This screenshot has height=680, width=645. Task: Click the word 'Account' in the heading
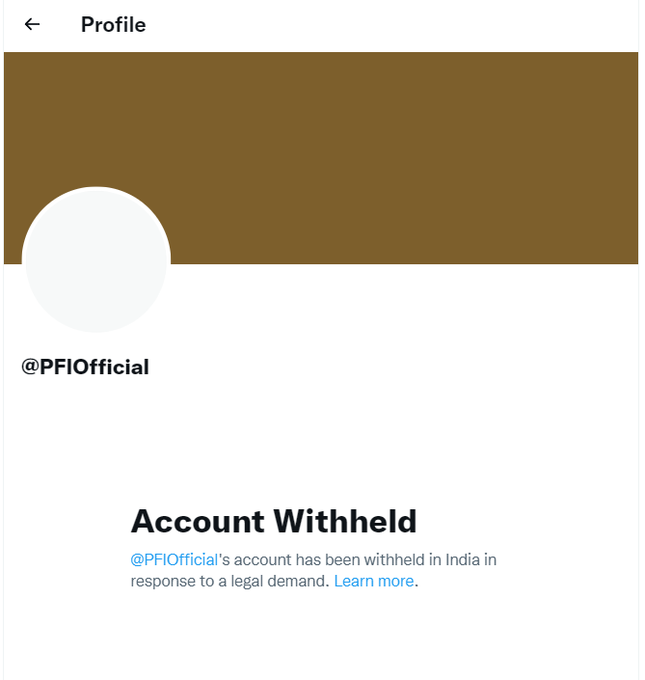coord(197,521)
